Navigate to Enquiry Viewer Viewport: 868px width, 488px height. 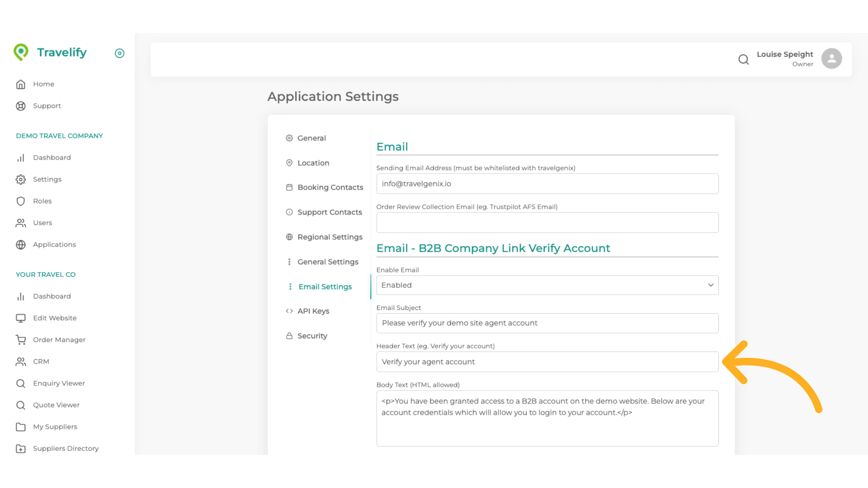(59, 383)
